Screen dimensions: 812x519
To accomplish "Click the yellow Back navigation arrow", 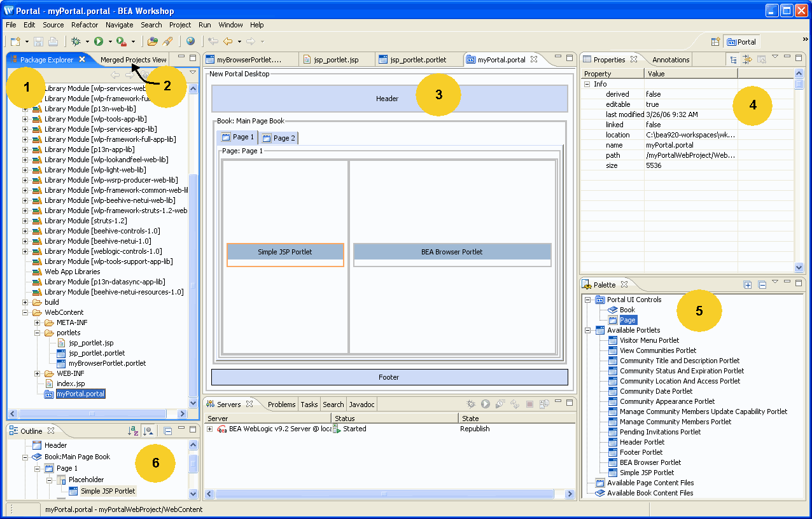I will tap(228, 41).
